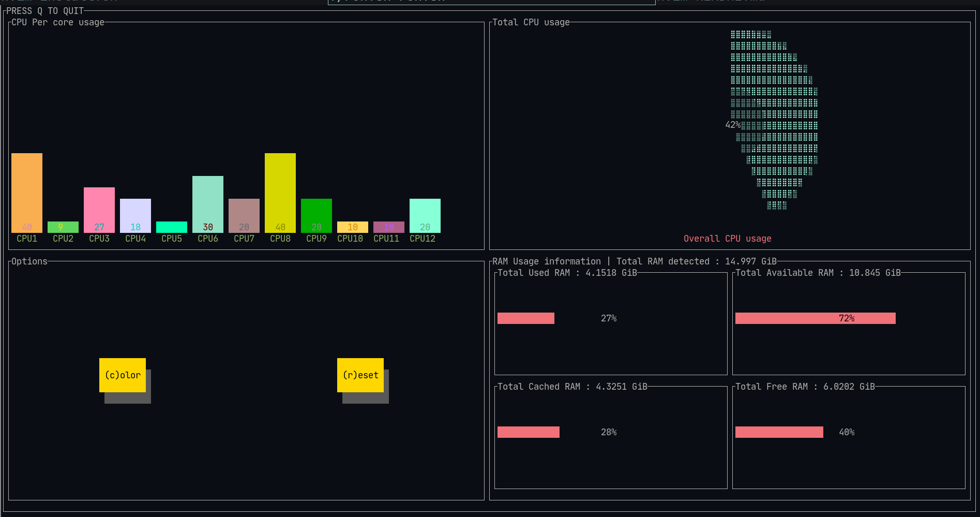The height and width of the screenshot is (517, 980).
Task: Click the 27% used RAM value
Action: point(609,318)
